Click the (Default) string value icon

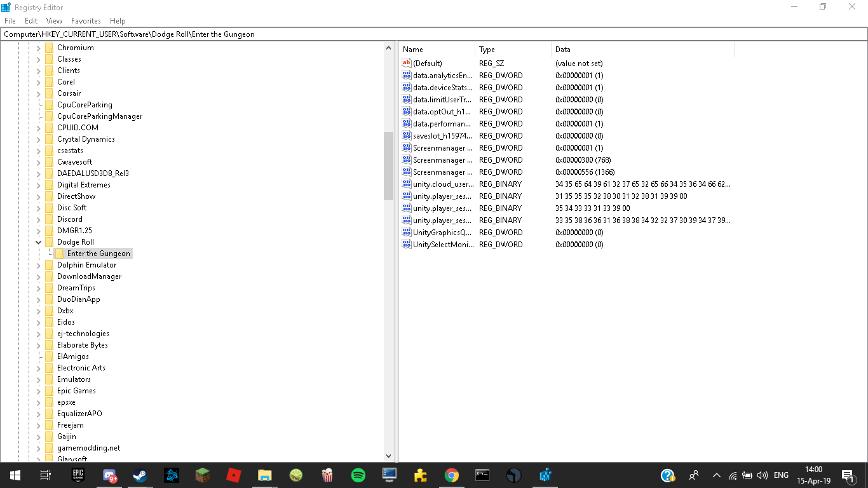click(x=407, y=64)
